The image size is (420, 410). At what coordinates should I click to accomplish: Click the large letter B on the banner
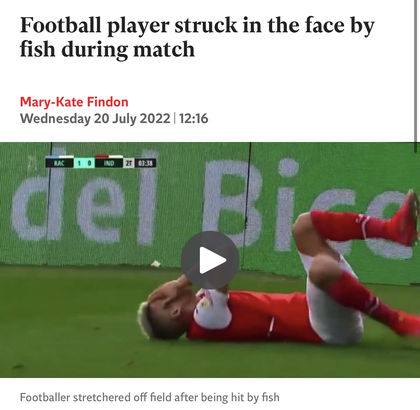point(232,203)
